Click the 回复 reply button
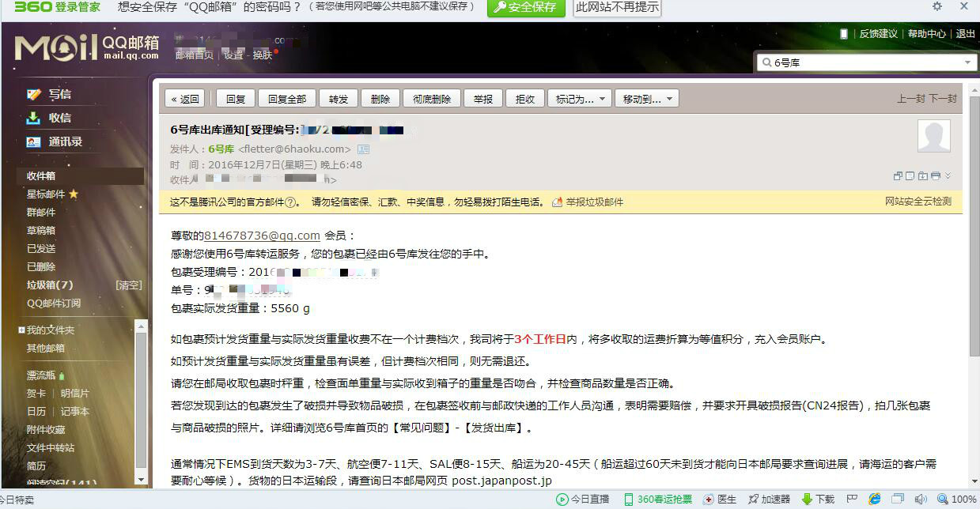 [x=236, y=99]
